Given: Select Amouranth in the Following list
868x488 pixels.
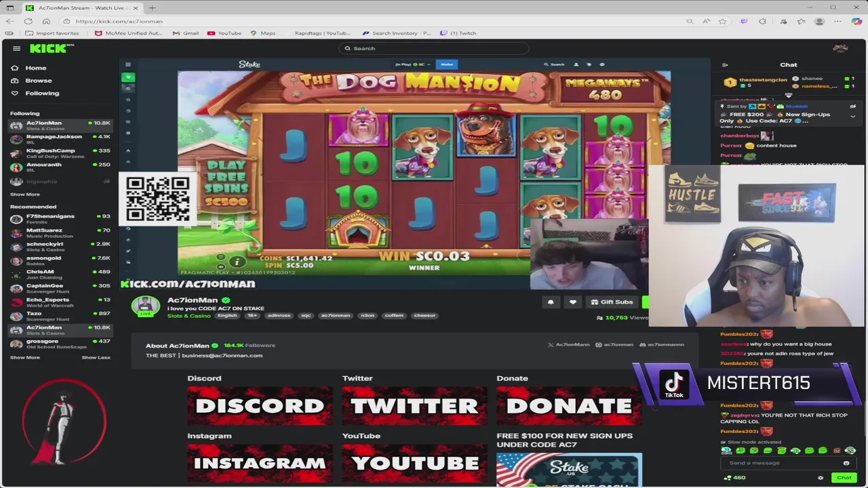Looking at the screenshot, I should (x=60, y=167).
